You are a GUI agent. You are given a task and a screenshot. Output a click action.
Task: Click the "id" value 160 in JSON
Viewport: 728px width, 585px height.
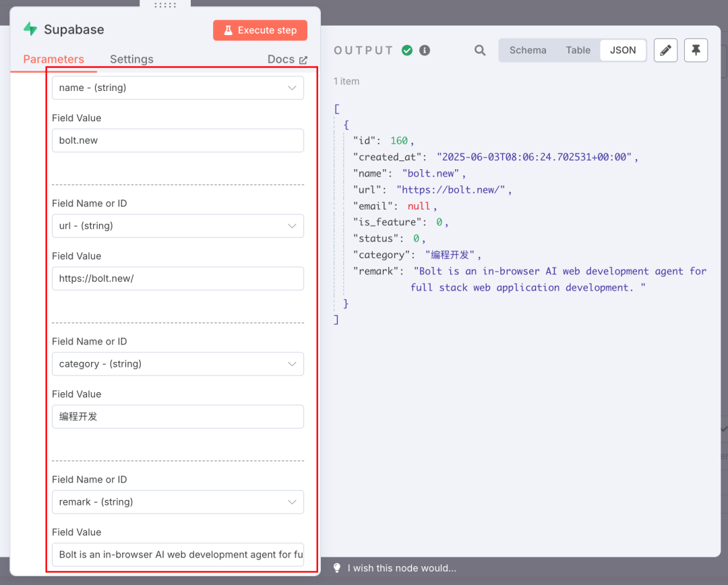pos(399,141)
